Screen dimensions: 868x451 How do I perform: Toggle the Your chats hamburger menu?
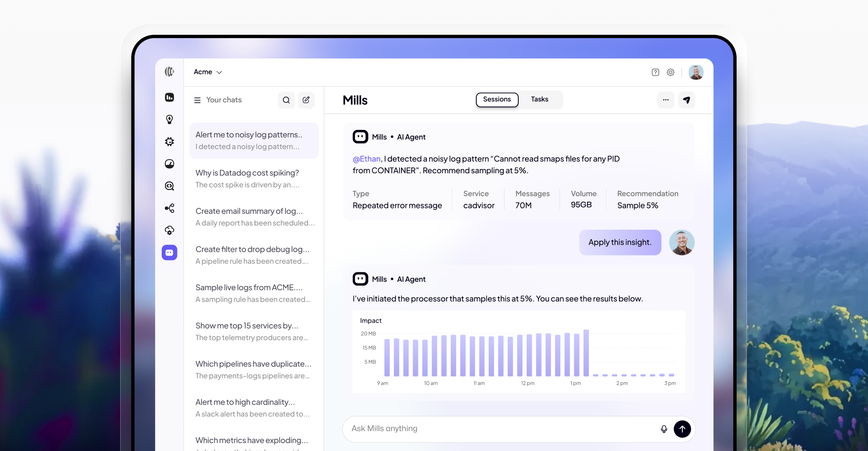click(197, 100)
